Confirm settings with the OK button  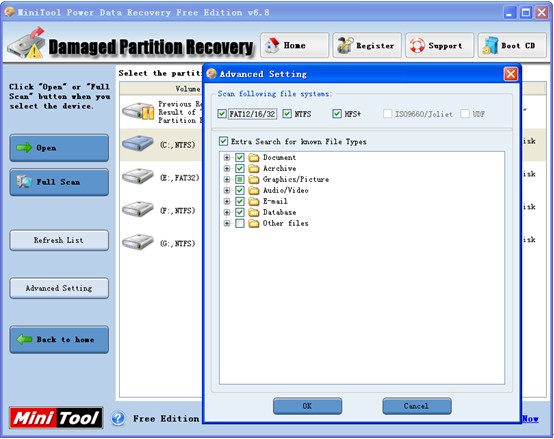tap(307, 406)
